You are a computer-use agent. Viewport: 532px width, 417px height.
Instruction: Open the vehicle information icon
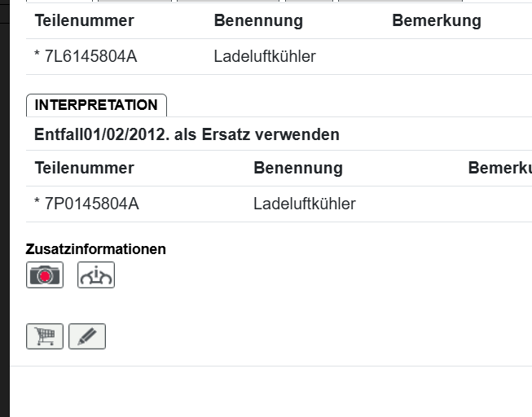pos(96,275)
